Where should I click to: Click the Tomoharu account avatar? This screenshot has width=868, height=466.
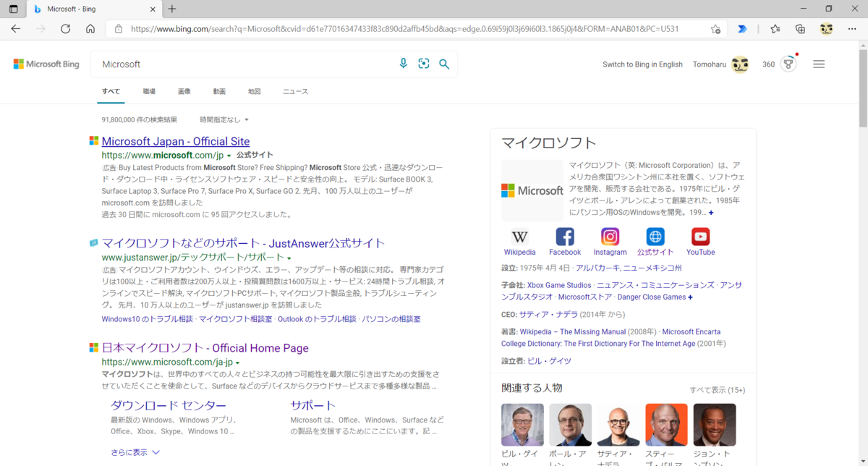tap(739, 64)
